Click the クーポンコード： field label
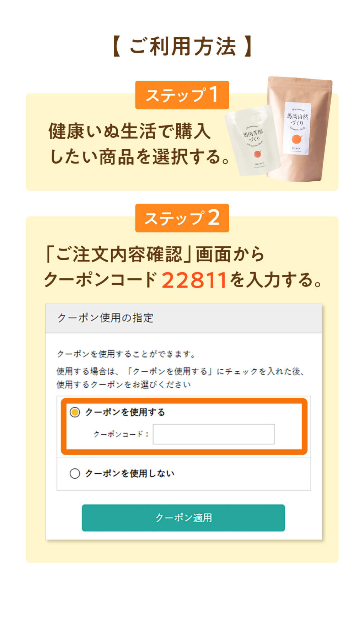The width and height of the screenshot is (364, 622). pos(121,434)
